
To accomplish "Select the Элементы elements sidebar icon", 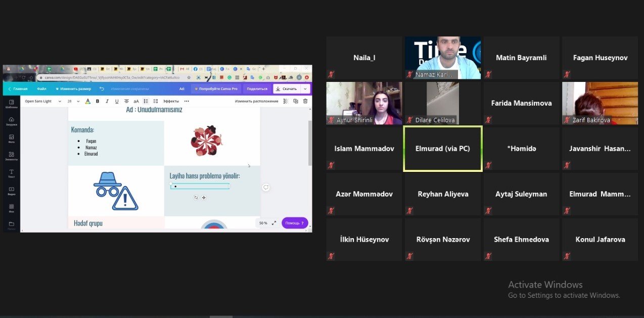I will coord(11,156).
